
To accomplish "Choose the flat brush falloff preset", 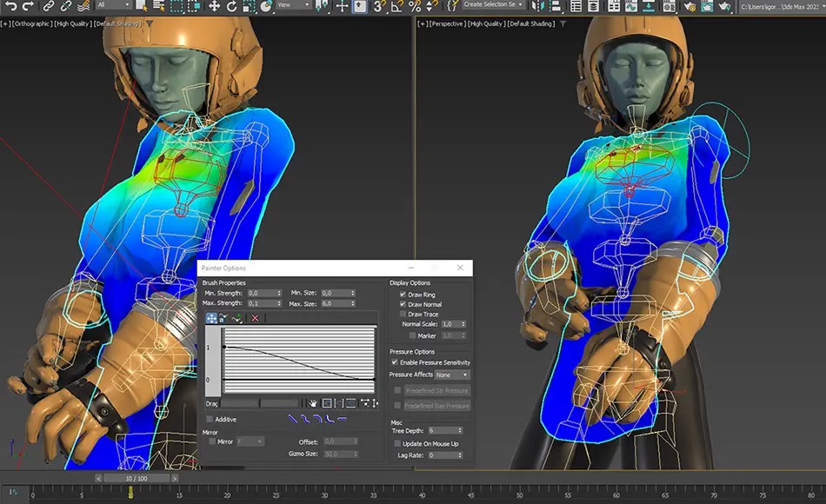I will (x=343, y=419).
